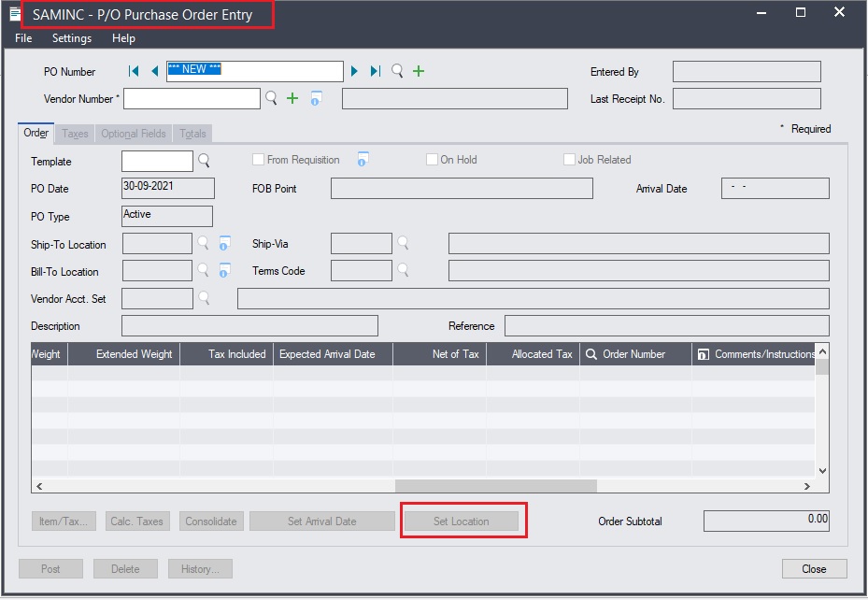Viewport: 868px width, 600px height.
Task: Open the From Requisition zoom icon
Action: pyautogui.click(x=363, y=160)
